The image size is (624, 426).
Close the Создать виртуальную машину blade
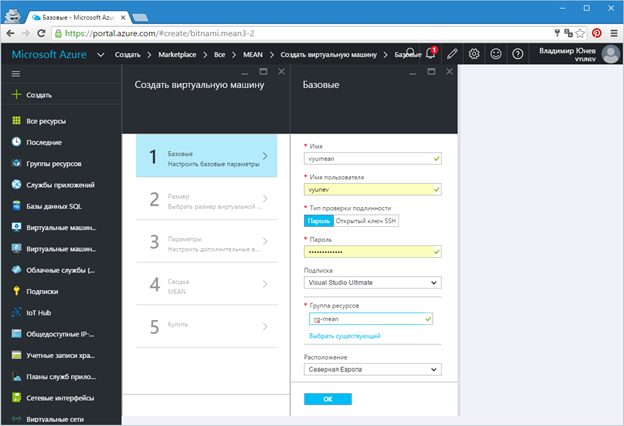tap(281, 71)
